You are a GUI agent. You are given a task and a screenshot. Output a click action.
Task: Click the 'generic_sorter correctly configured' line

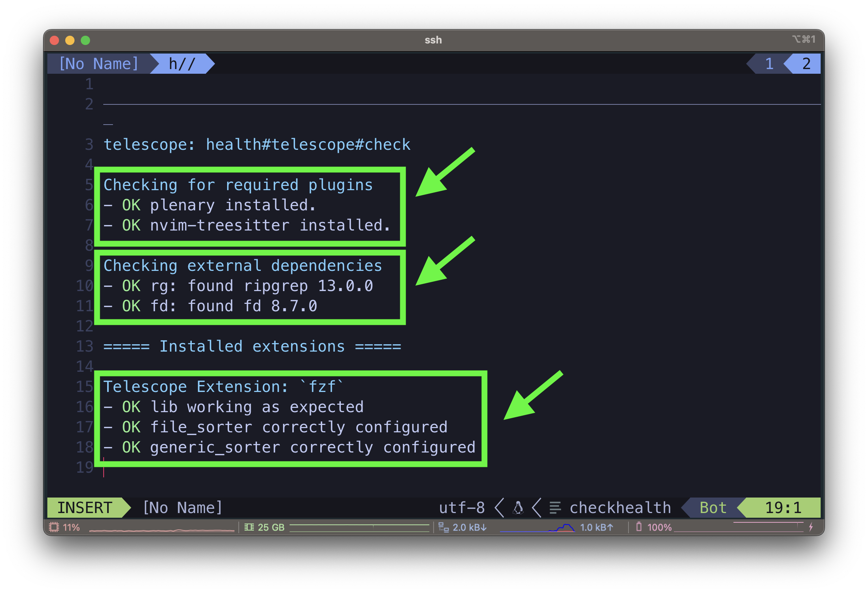click(x=289, y=447)
